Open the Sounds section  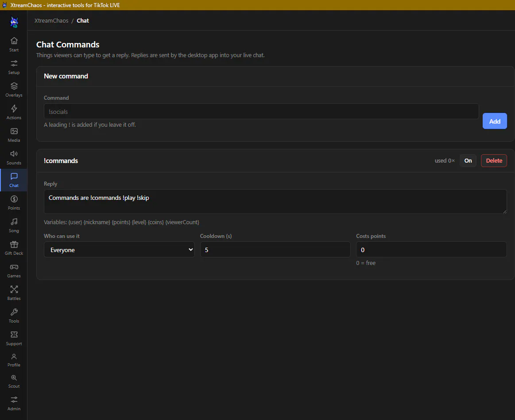[14, 158]
